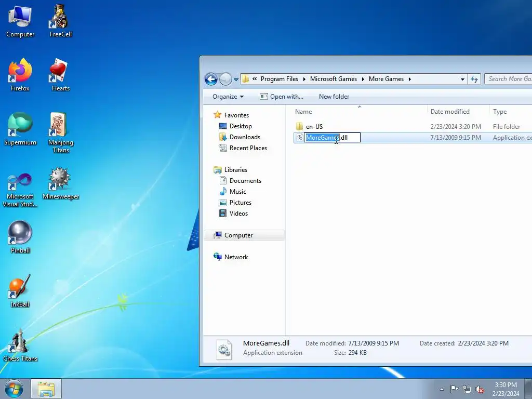Sort by the Type column header
The width and height of the screenshot is (532, 399).
(511, 112)
